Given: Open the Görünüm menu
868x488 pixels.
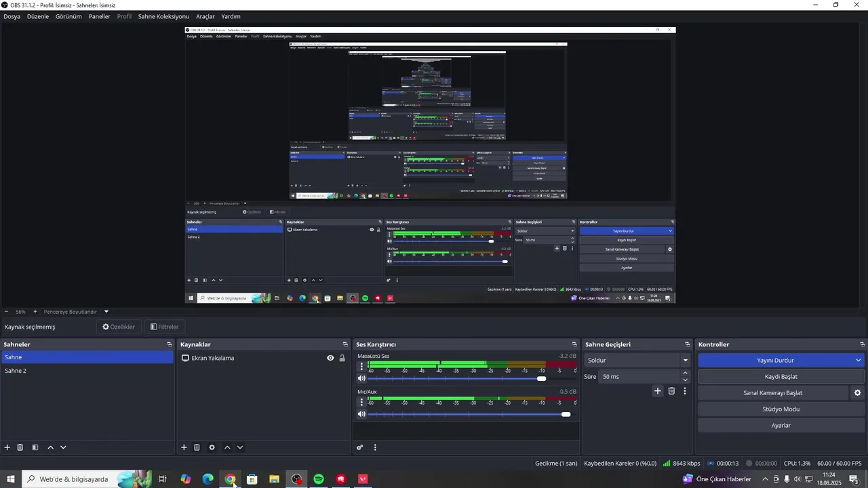Looking at the screenshot, I should coord(68,16).
